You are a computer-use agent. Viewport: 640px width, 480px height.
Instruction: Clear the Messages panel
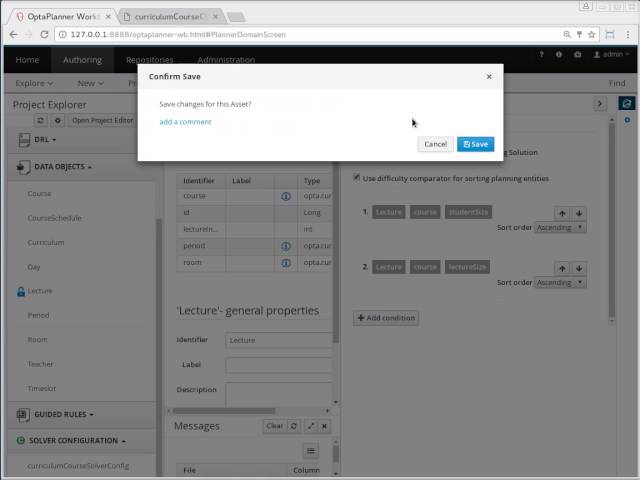275,426
